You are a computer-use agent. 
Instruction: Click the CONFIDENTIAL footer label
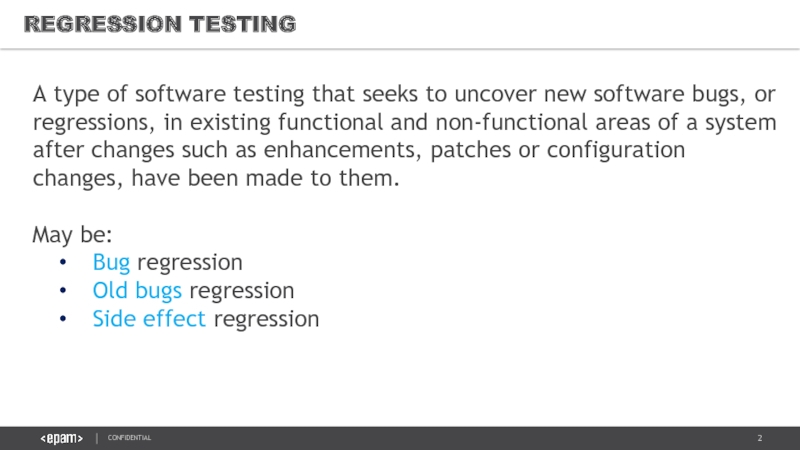[x=130, y=439]
